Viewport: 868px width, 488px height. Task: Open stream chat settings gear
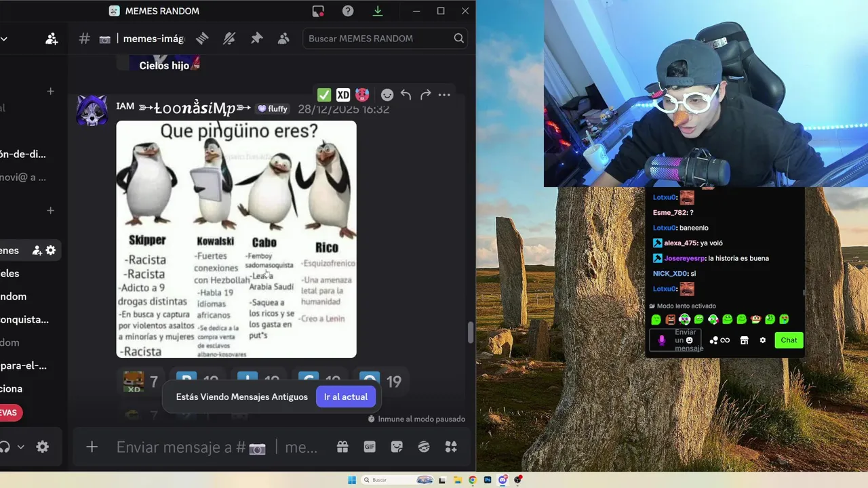762,340
